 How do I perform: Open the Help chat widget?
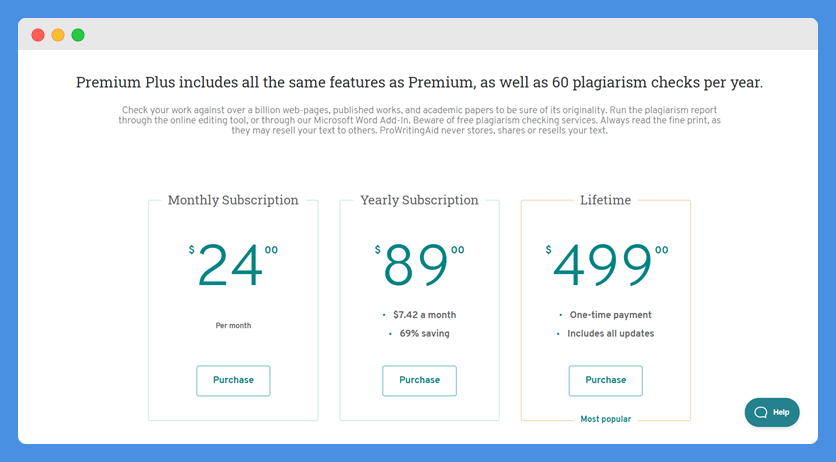tap(771, 412)
